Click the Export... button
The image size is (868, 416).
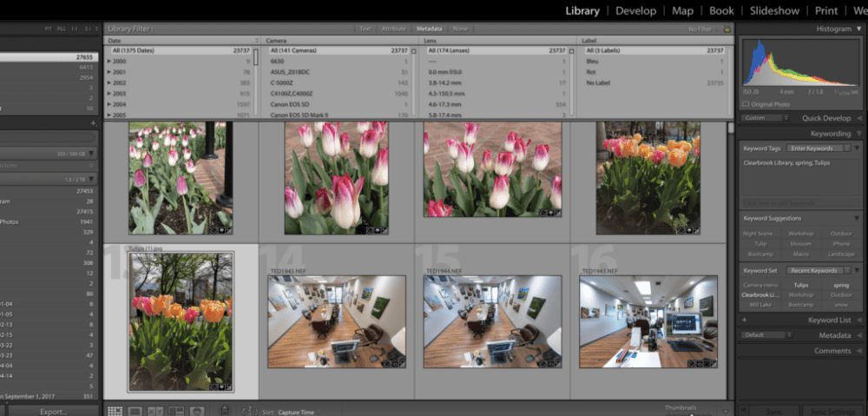coord(54,412)
